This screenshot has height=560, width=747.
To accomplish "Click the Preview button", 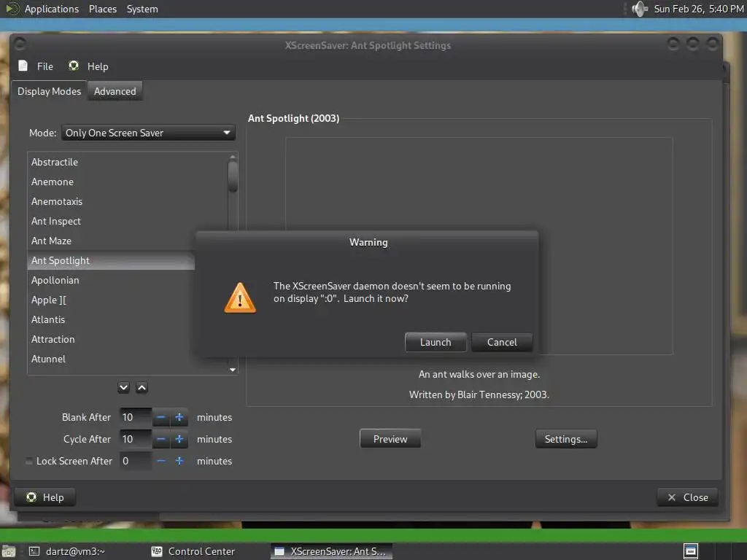I will coord(390,438).
